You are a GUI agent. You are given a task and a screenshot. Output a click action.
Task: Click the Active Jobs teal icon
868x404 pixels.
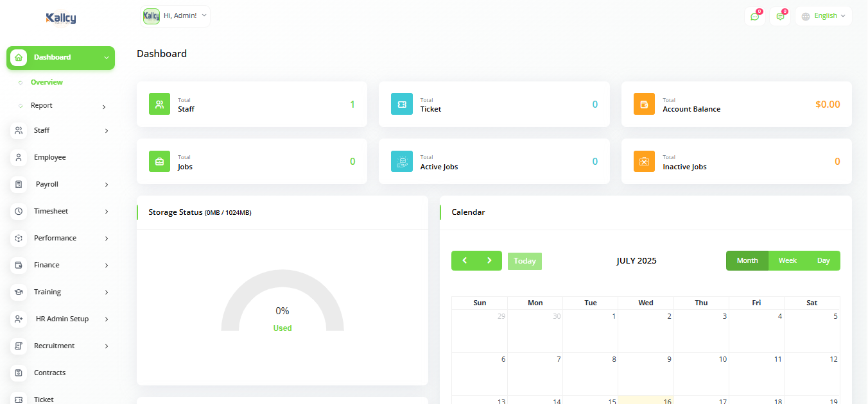[402, 162]
